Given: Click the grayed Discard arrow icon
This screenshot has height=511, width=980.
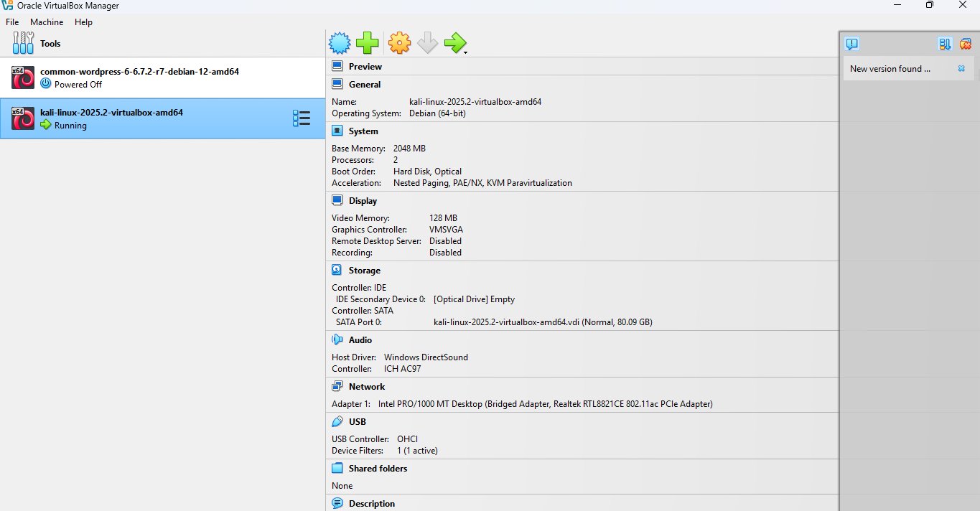Looking at the screenshot, I should click(427, 43).
